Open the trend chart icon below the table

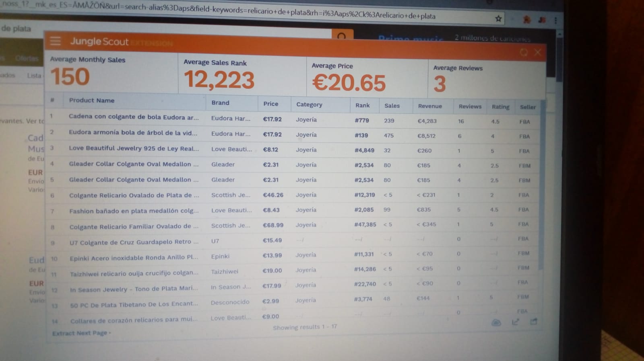(x=515, y=322)
